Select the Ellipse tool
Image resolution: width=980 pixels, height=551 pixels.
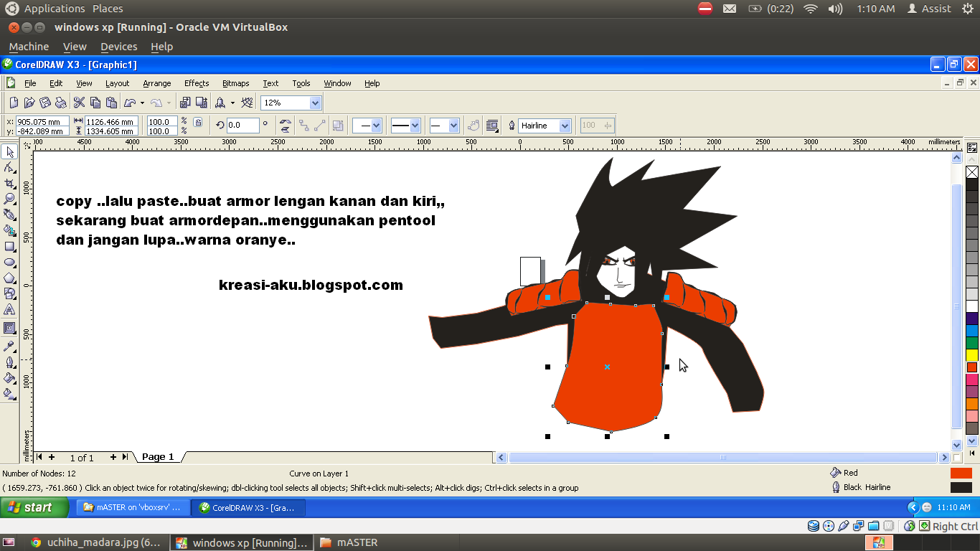[9, 262]
